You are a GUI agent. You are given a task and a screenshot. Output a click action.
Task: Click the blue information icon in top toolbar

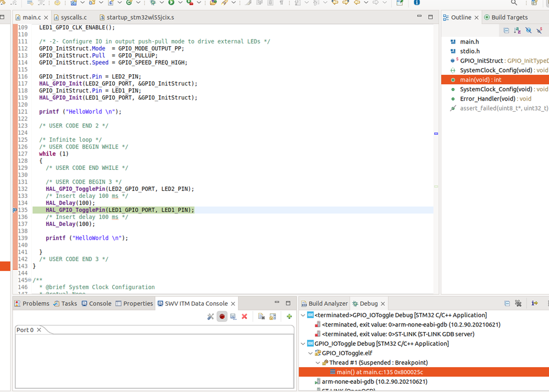[417, 2]
